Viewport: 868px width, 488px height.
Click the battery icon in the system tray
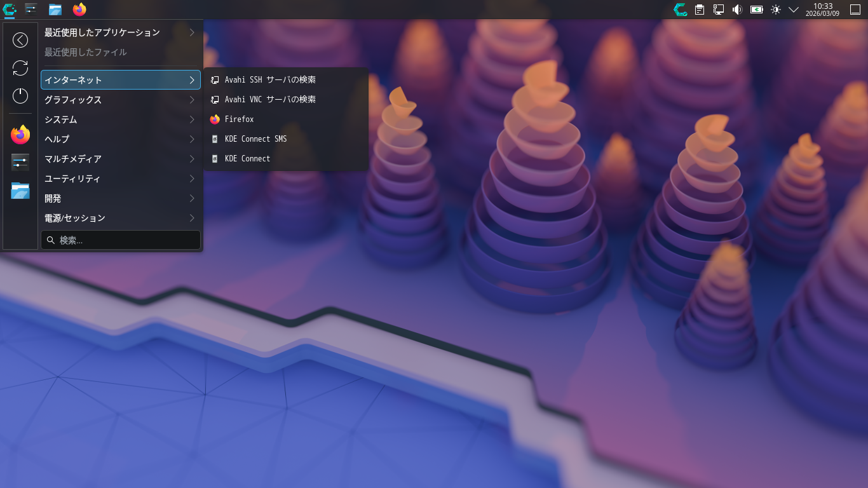tap(756, 10)
